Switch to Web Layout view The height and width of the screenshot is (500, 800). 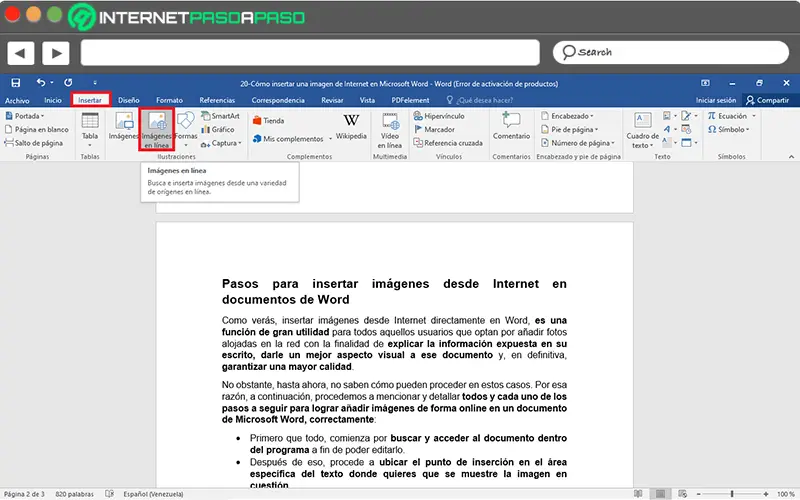click(683, 494)
